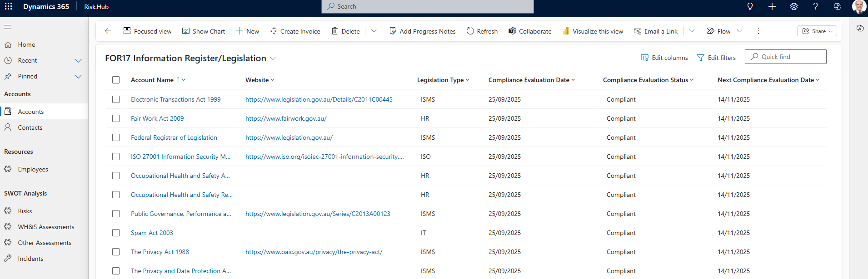Screen dimensions: 868x279
Task: Click Edit filters button
Action: pyautogui.click(x=716, y=58)
